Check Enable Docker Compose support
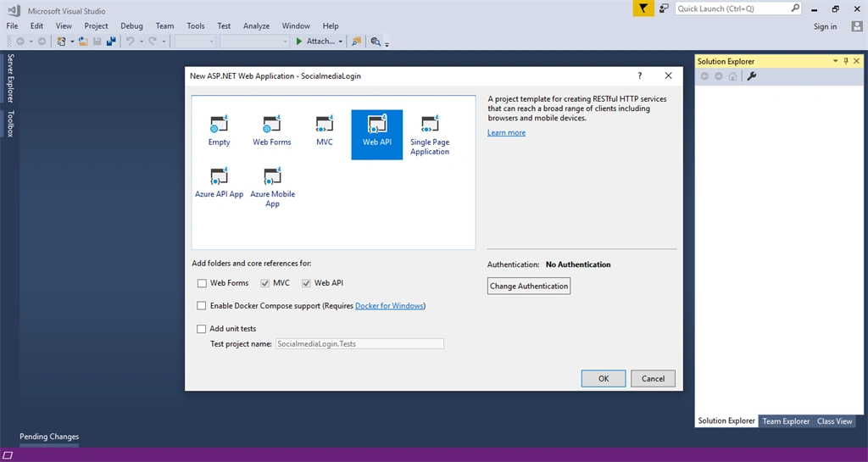868x462 pixels. pyautogui.click(x=202, y=305)
